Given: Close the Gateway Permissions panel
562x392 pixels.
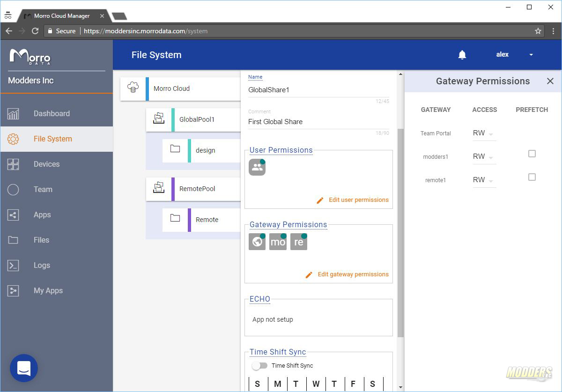Looking at the screenshot, I should coord(550,81).
